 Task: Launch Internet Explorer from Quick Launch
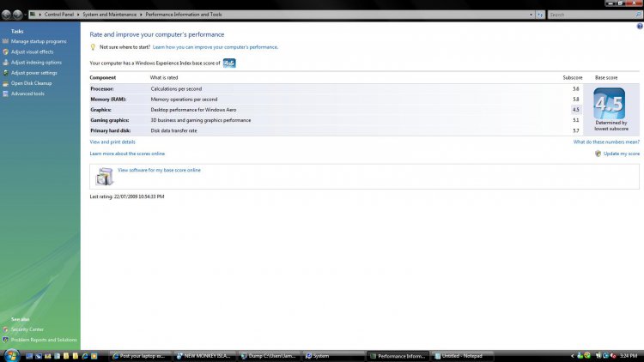(85, 356)
